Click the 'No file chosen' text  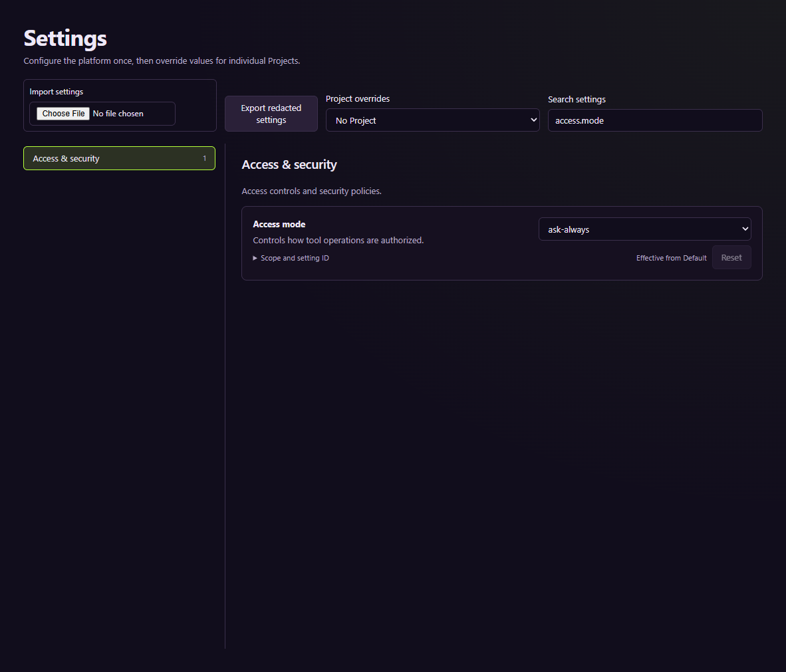coord(118,114)
